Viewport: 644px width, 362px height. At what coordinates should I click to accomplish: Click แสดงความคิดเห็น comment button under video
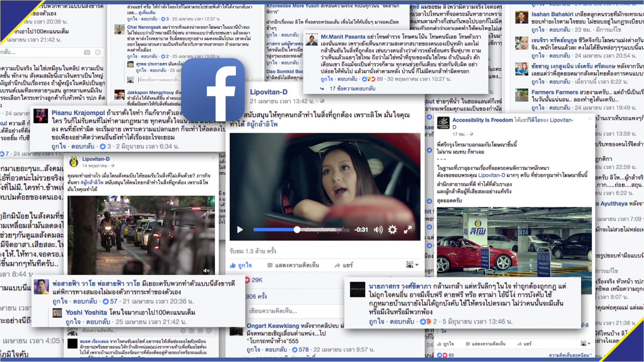[x=293, y=265]
